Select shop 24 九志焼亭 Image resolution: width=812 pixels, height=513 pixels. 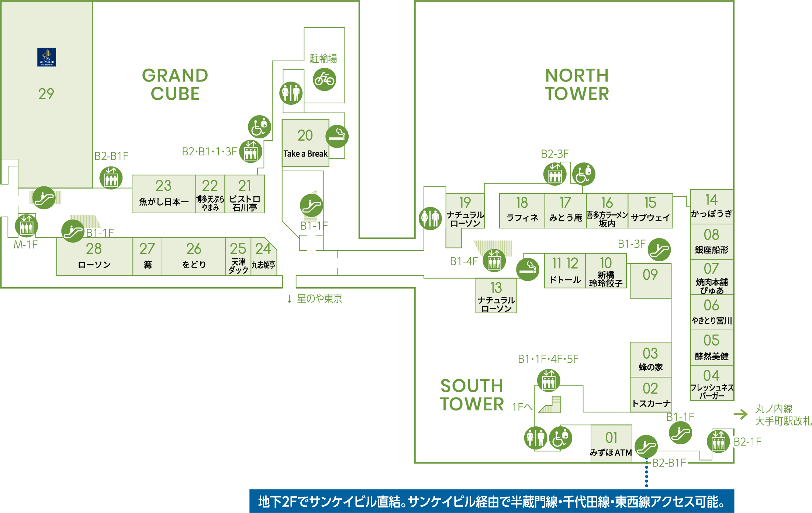pyautogui.click(x=264, y=256)
